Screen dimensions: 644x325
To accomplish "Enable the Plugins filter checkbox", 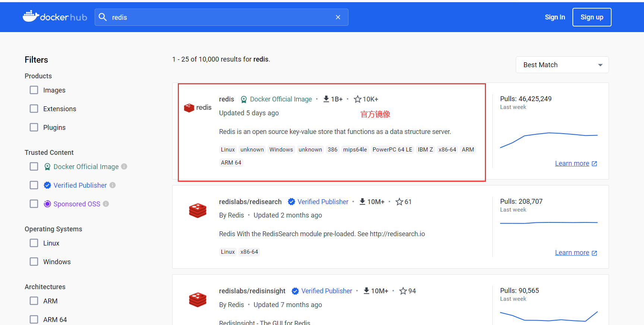I will pyautogui.click(x=34, y=128).
